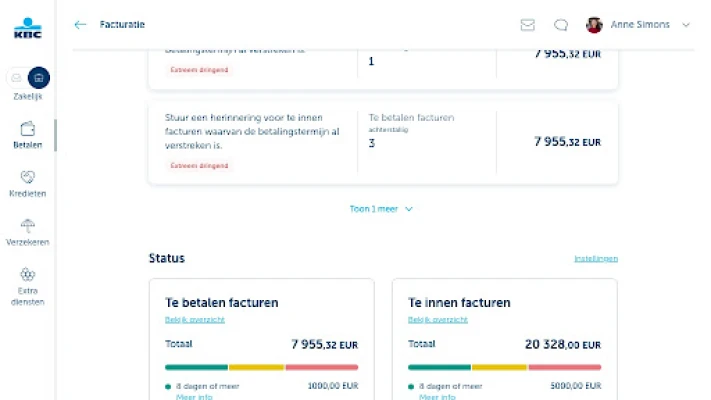Open the Kredieten icon in sidebar
The height and width of the screenshot is (400, 711).
click(28, 177)
